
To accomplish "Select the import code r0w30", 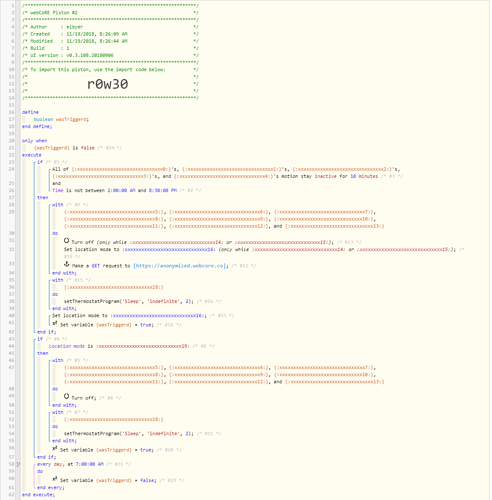I will point(107,84).
